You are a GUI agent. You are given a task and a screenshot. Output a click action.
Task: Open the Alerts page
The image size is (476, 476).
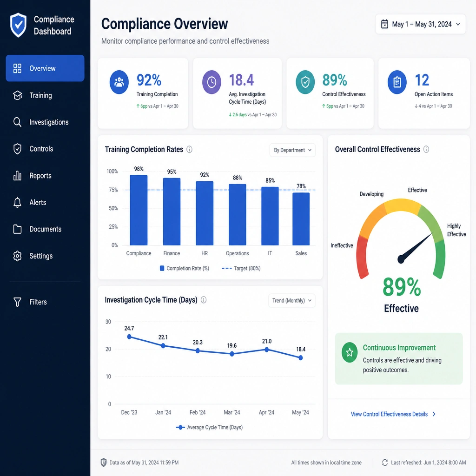(x=45, y=202)
